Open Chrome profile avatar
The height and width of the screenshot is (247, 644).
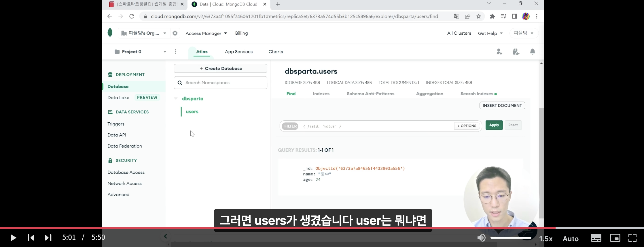(x=526, y=16)
